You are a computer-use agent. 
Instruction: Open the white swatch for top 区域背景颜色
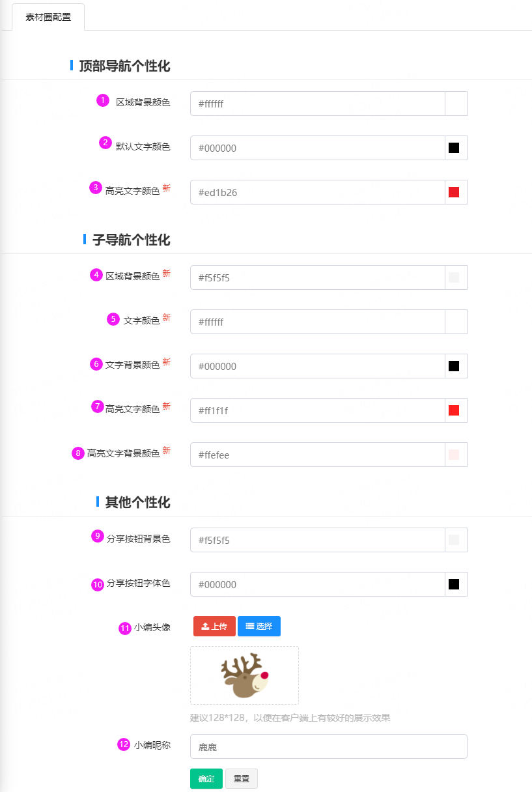pyautogui.click(x=456, y=104)
